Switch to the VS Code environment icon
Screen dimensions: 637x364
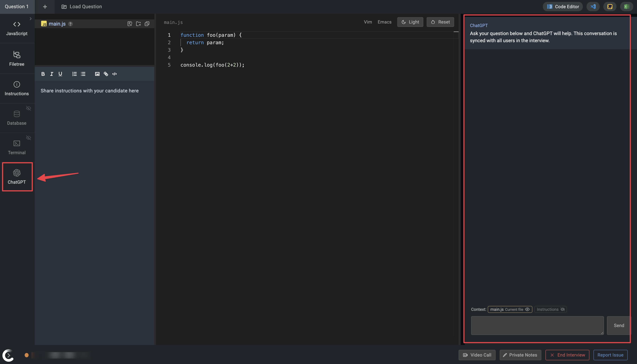tap(593, 7)
